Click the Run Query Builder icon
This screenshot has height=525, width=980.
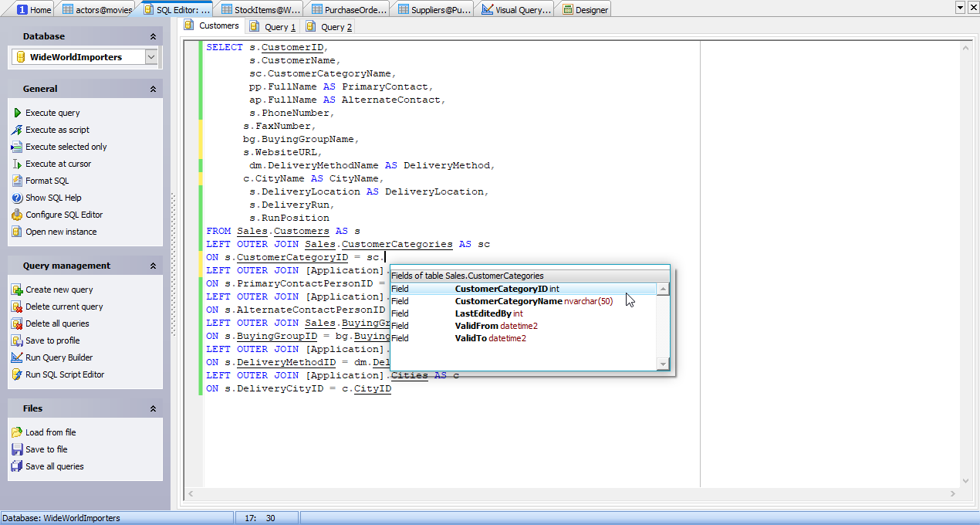[17, 357]
